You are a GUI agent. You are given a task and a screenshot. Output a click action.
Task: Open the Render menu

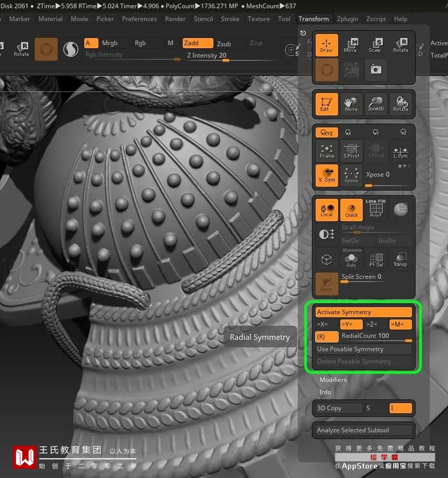175,19
